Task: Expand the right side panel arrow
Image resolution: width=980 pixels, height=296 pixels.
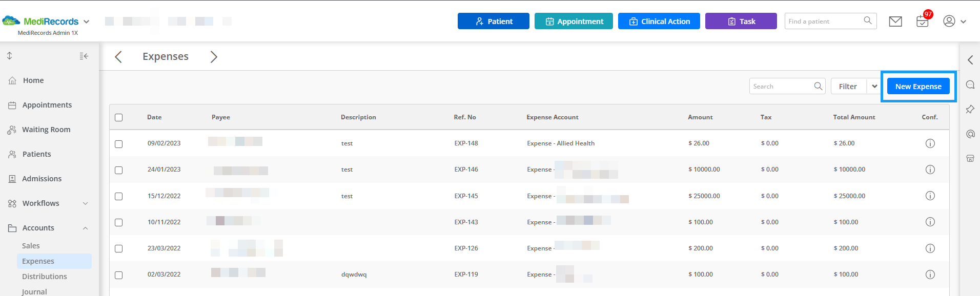Action: pyautogui.click(x=970, y=60)
